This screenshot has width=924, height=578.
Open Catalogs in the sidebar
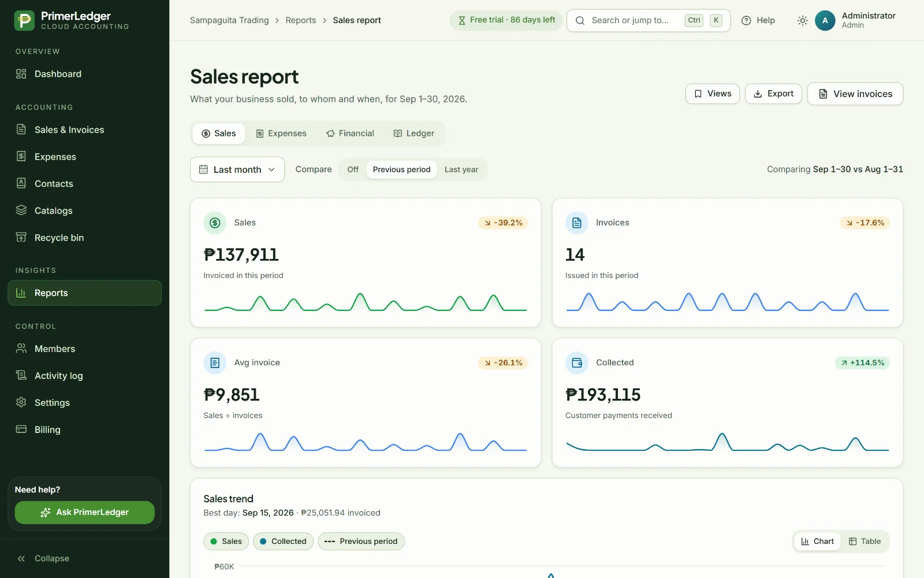pos(84,210)
